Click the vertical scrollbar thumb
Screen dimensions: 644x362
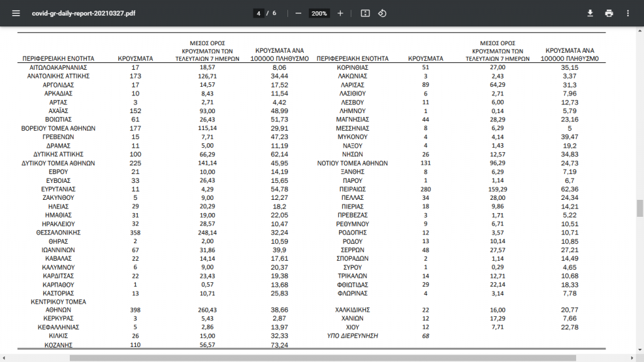[640, 208]
